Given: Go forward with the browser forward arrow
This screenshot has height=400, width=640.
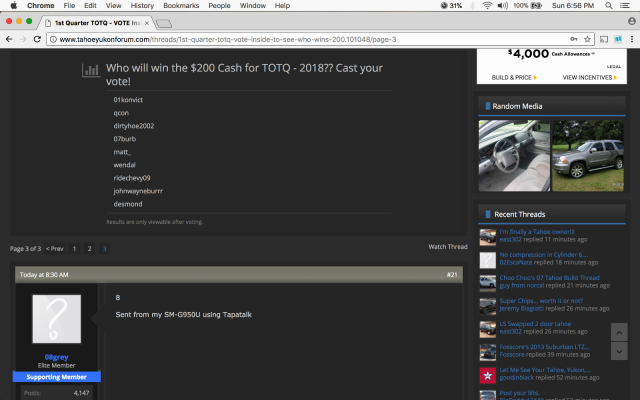Looking at the screenshot, I should click(23, 39).
